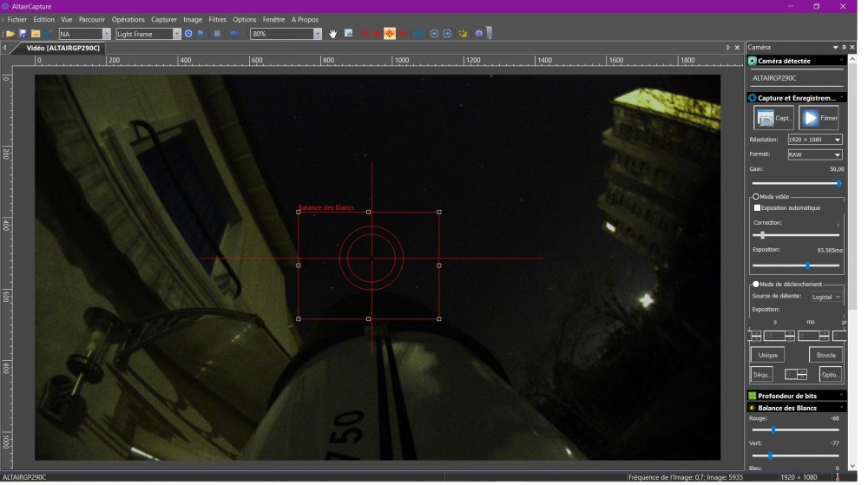
Task: Adjust the Rouge white balance slider
Action: [x=796, y=431]
